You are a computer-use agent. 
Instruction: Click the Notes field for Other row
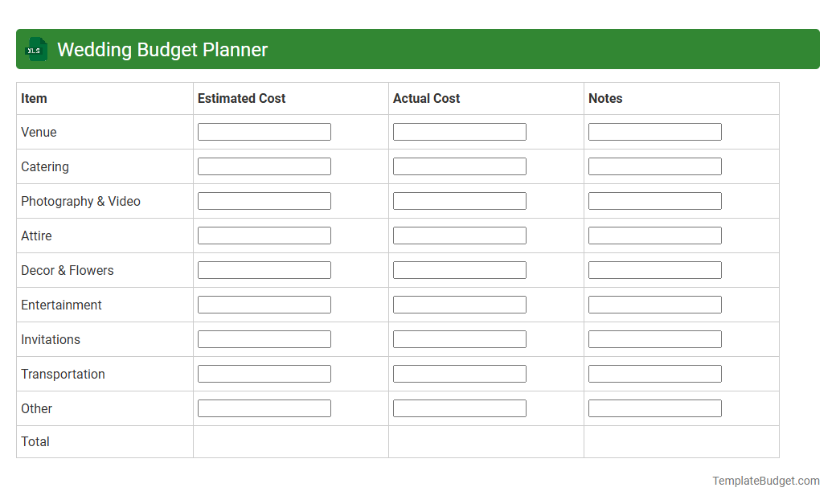[654, 408]
